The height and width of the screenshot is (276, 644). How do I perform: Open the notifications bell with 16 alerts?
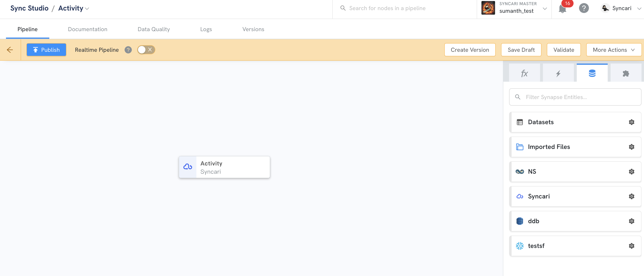562,8
